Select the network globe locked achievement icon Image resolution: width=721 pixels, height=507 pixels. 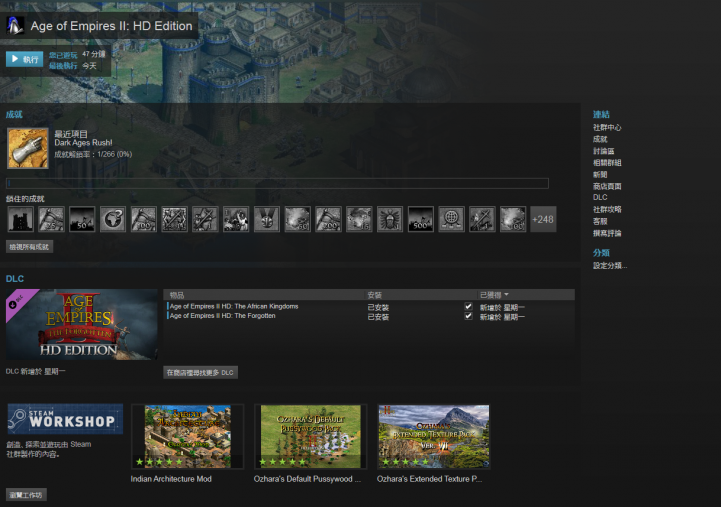click(x=452, y=219)
